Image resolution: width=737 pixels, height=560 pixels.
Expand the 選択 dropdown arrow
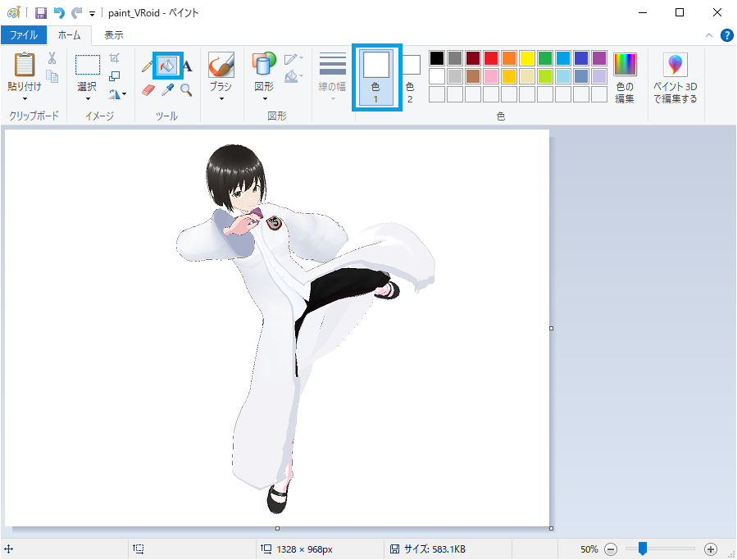click(88, 98)
